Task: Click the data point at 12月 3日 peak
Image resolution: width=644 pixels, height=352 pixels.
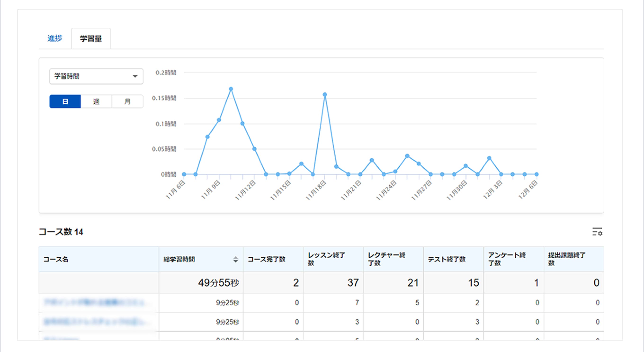Action: click(x=489, y=158)
